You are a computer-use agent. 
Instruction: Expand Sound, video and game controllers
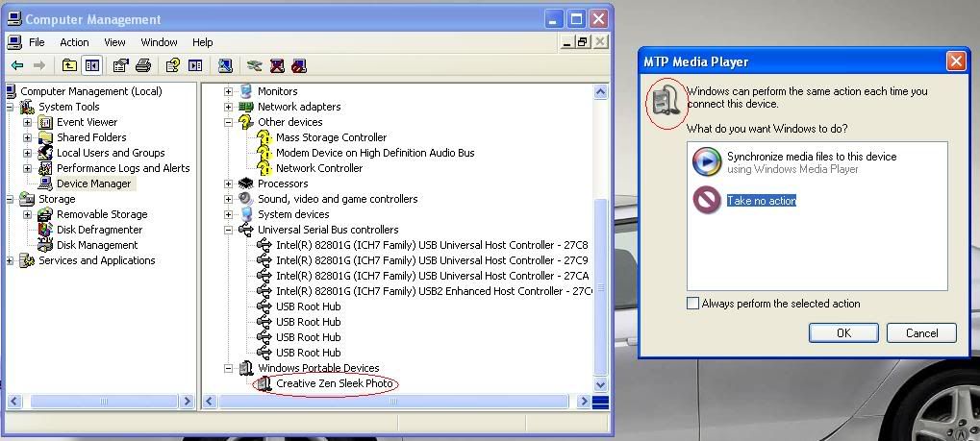click(x=229, y=199)
